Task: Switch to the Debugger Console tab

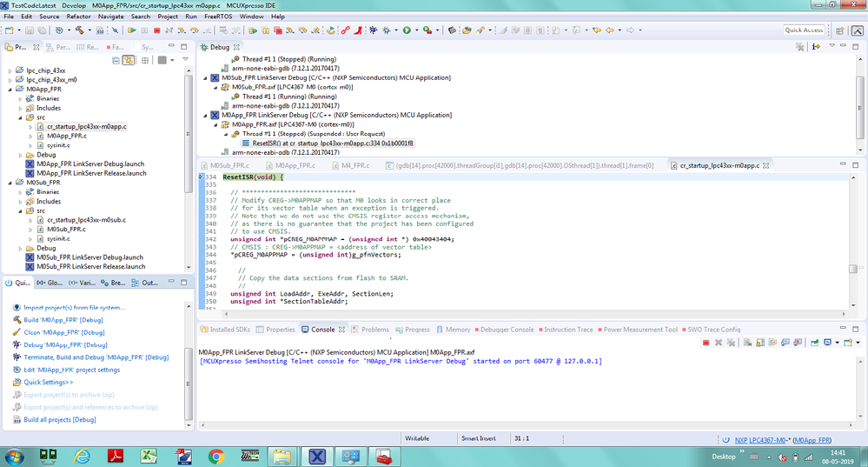Action: (507, 330)
